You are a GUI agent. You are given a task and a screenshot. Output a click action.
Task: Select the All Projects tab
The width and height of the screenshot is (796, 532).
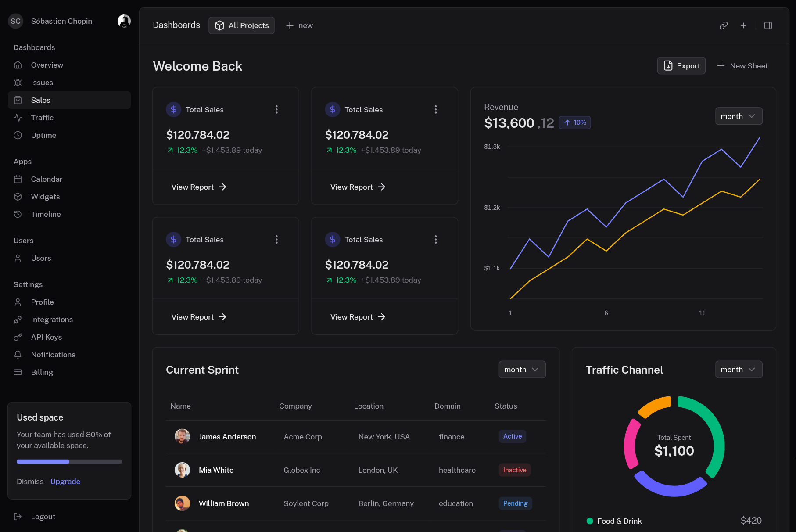click(241, 25)
